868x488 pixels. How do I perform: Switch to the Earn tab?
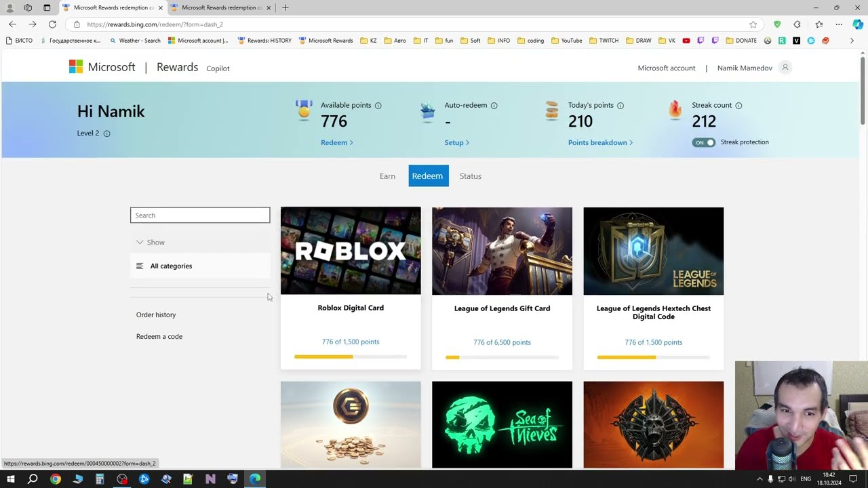pyautogui.click(x=387, y=176)
